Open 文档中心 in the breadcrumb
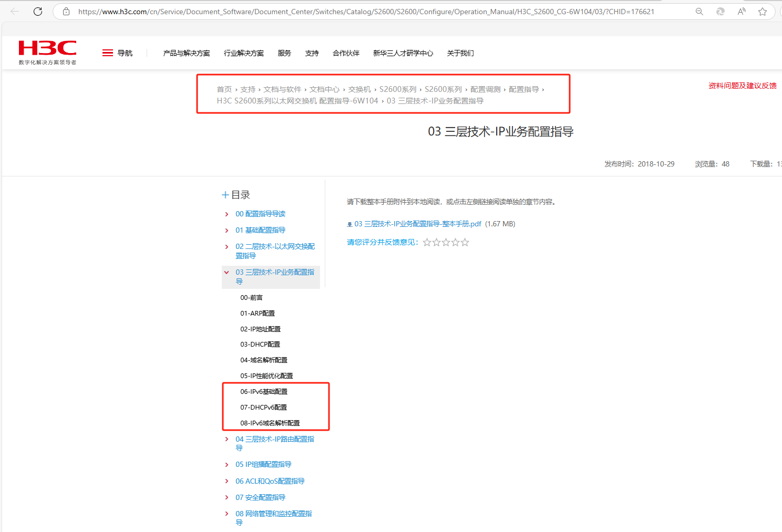 tap(324, 89)
